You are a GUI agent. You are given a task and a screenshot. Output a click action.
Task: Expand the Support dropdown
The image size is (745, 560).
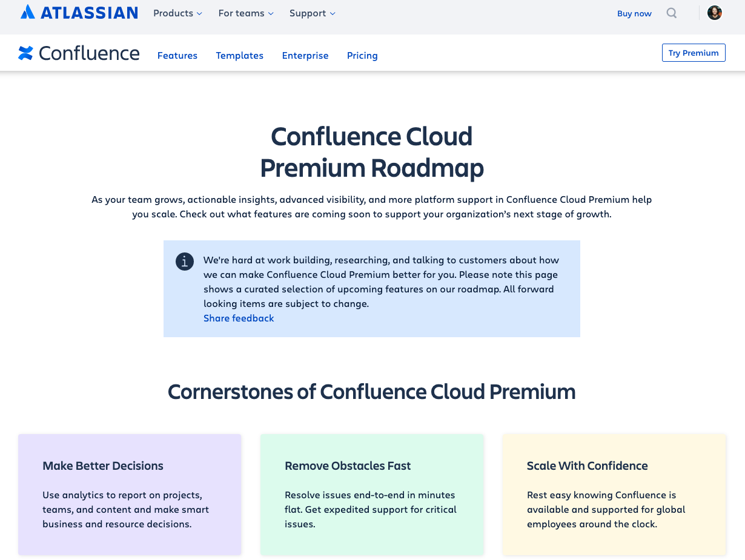[x=311, y=13]
